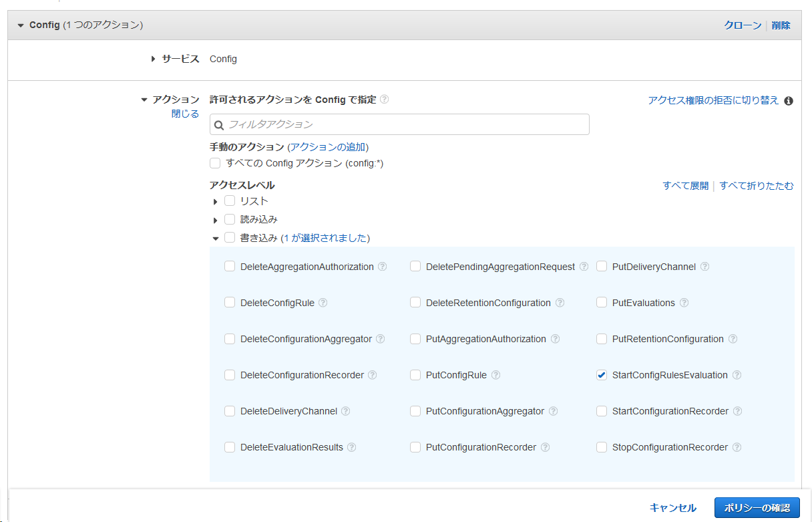
Task: Click the ポリシーの確認 button
Action: pyautogui.click(x=757, y=507)
